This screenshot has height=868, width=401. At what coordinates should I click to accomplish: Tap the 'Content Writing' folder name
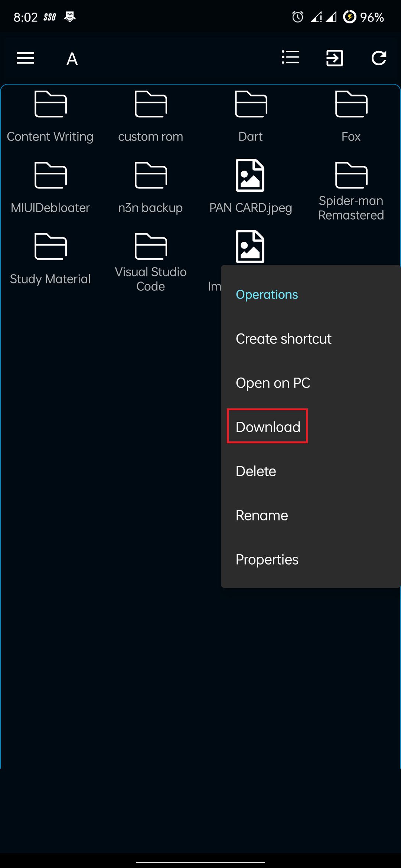[50, 137]
